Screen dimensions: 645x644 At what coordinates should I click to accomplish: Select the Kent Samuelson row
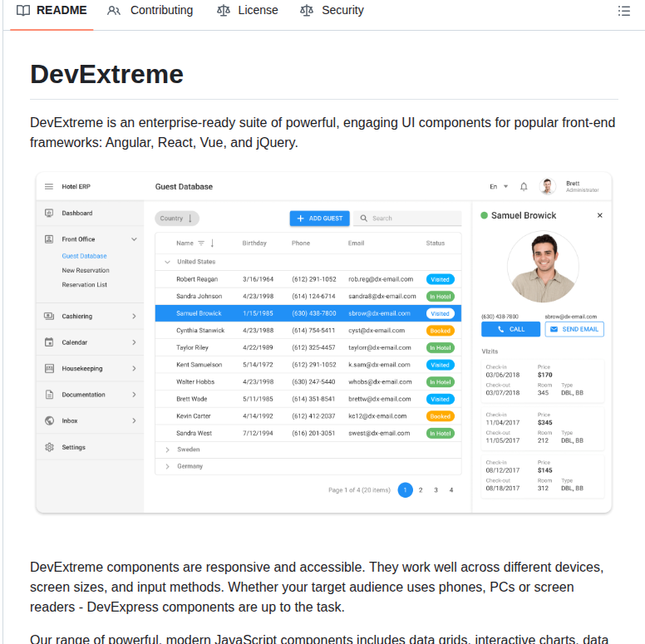tap(308, 365)
